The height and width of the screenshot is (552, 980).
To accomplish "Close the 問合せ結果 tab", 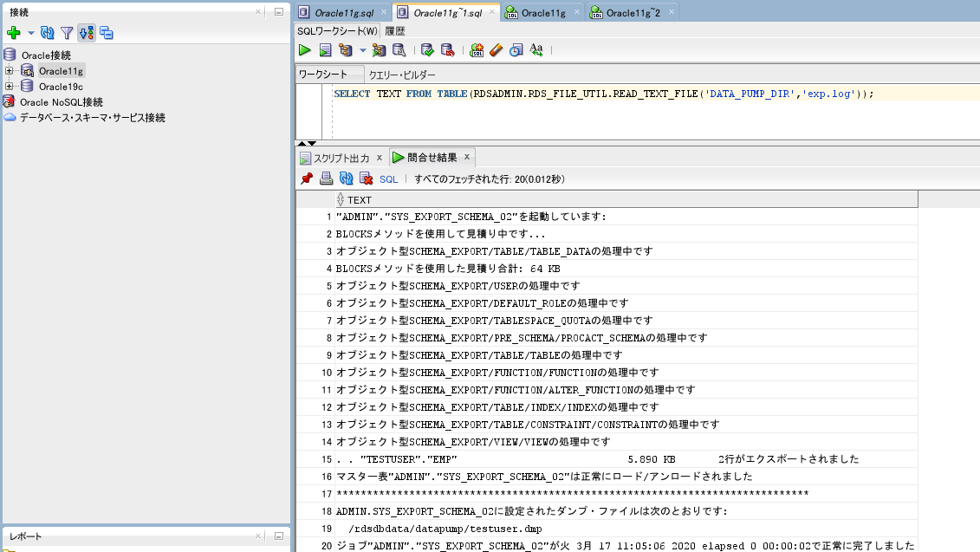I will pyautogui.click(x=466, y=157).
